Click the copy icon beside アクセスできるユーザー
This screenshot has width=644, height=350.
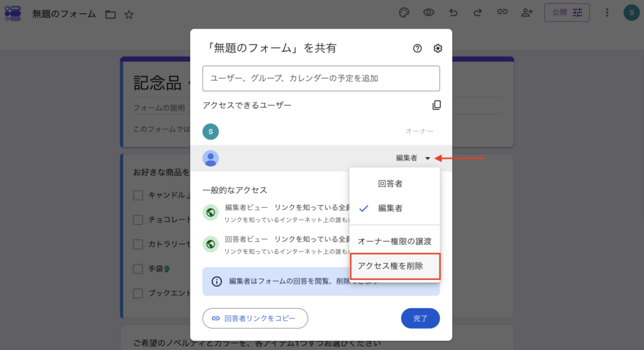437,105
